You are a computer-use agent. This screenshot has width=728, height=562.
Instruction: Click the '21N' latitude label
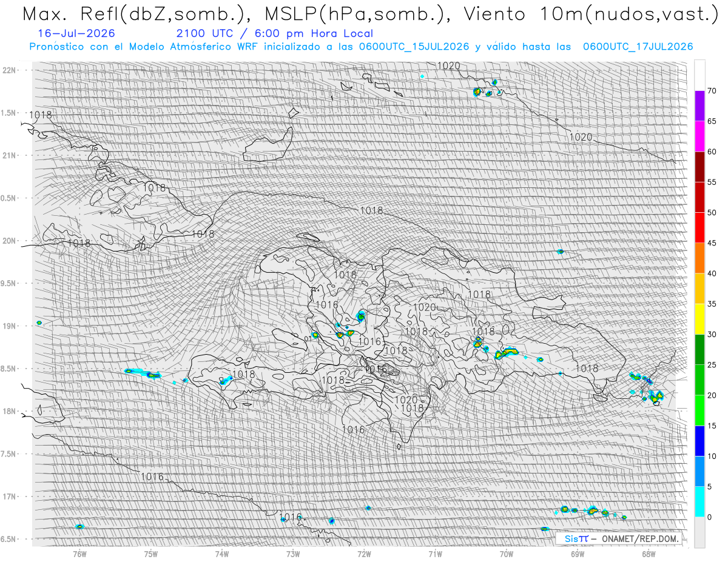tap(9, 155)
